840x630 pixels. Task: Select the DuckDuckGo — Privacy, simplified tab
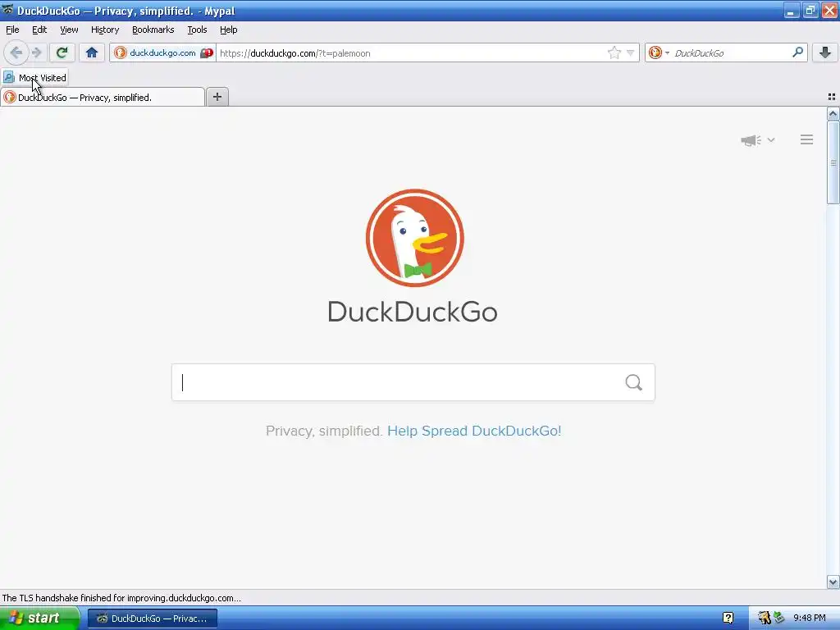click(103, 98)
